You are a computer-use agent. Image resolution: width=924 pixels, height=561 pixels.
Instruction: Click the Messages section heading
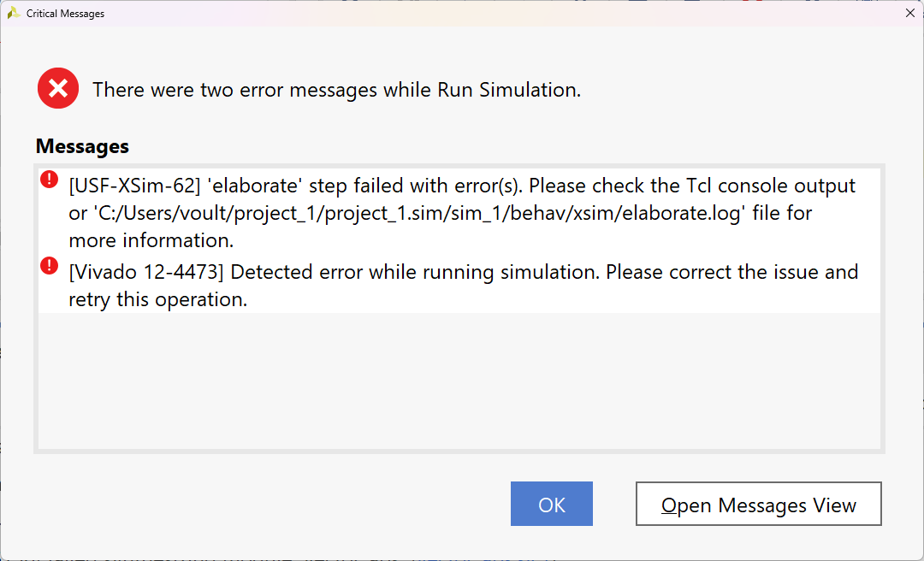click(82, 146)
